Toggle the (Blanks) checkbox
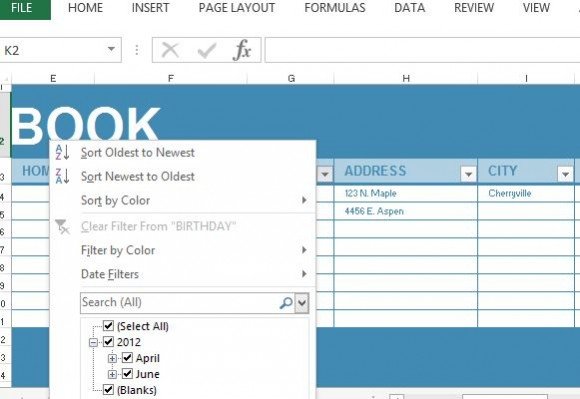The width and height of the screenshot is (580, 399). (108, 389)
